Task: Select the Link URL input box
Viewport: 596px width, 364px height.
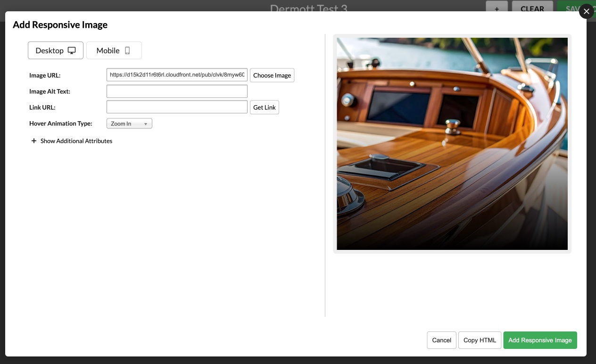Action: pyautogui.click(x=177, y=107)
